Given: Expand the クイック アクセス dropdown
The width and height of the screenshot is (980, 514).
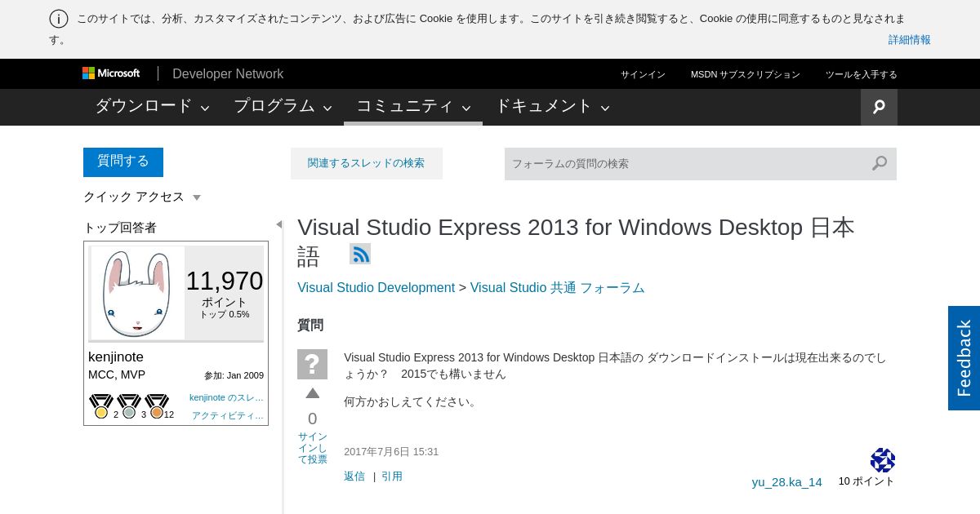Looking at the screenshot, I should pos(142,197).
